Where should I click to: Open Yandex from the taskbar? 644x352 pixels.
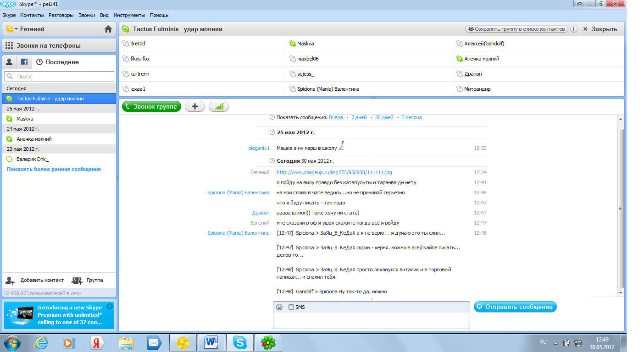point(97,342)
